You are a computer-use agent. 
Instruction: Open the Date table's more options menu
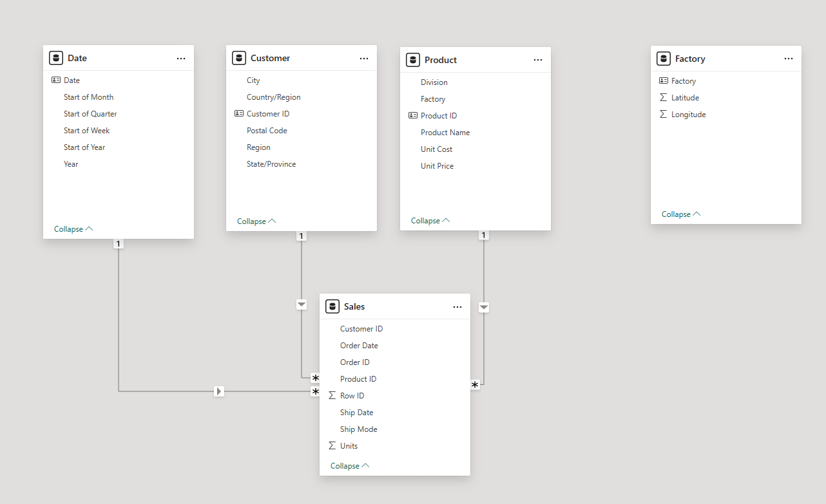tap(181, 58)
